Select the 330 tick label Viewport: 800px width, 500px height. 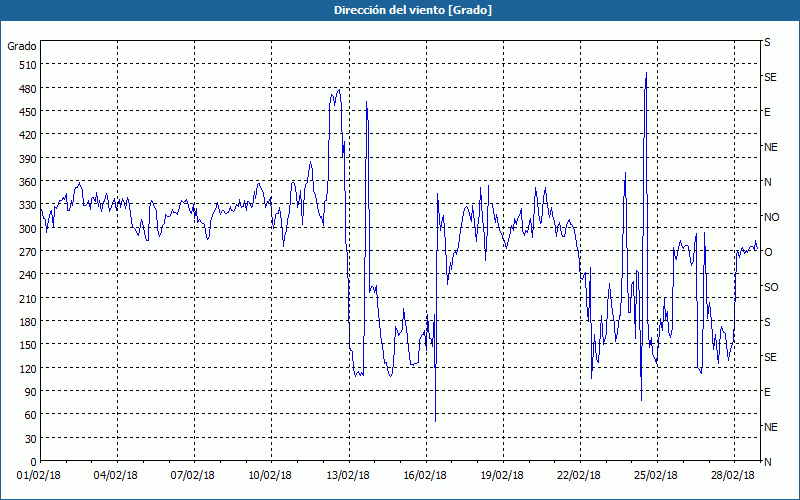point(28,205)
